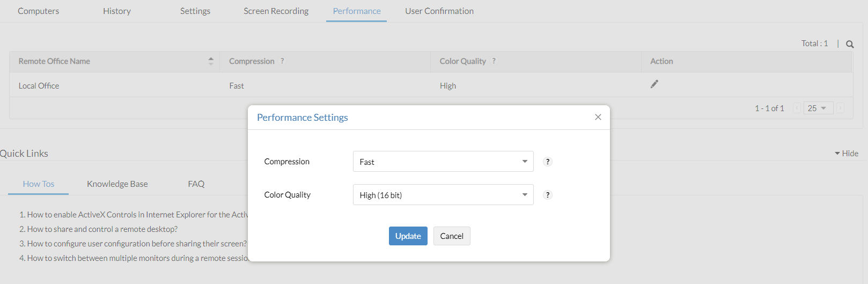This screenshot has width=868, height=284.
Task: Go to the Computers tab
Action: coord(39,11)
